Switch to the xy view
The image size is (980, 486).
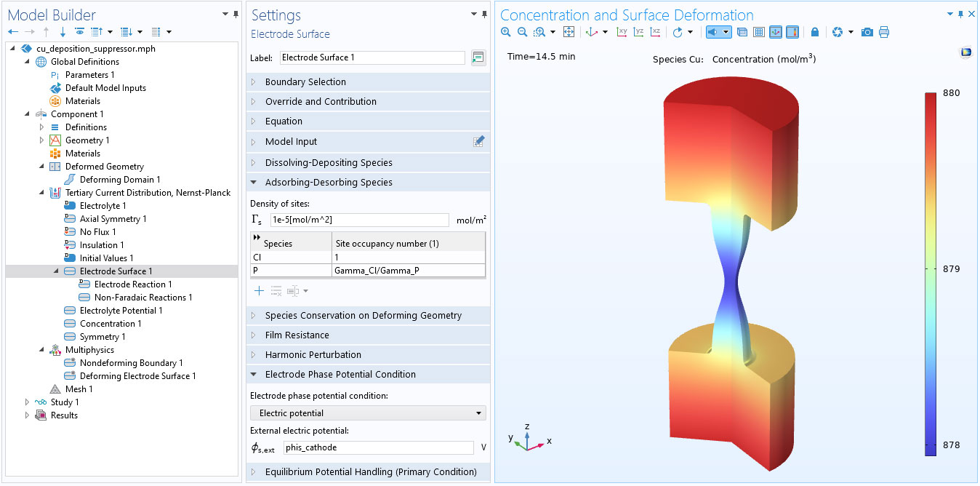point(622,32)
